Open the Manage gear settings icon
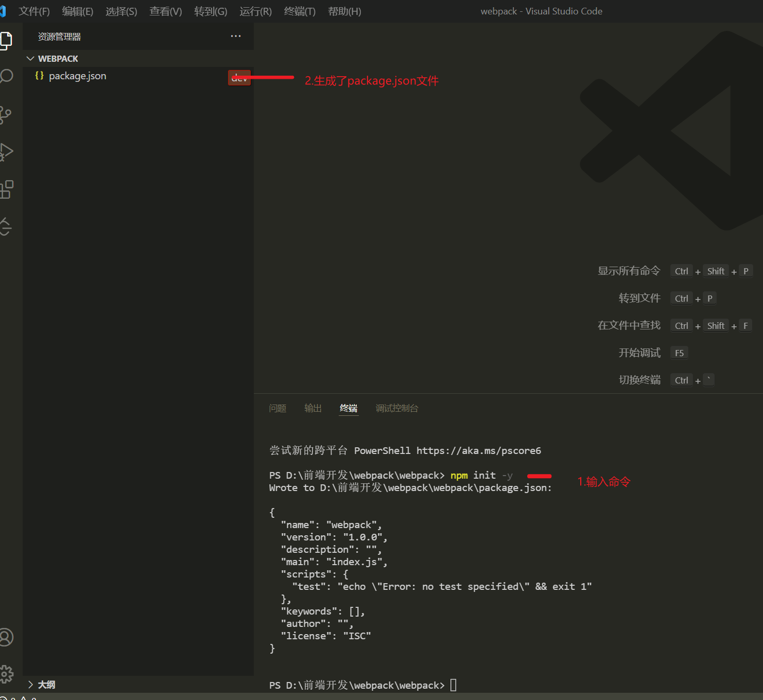 [x=6, y=673]
